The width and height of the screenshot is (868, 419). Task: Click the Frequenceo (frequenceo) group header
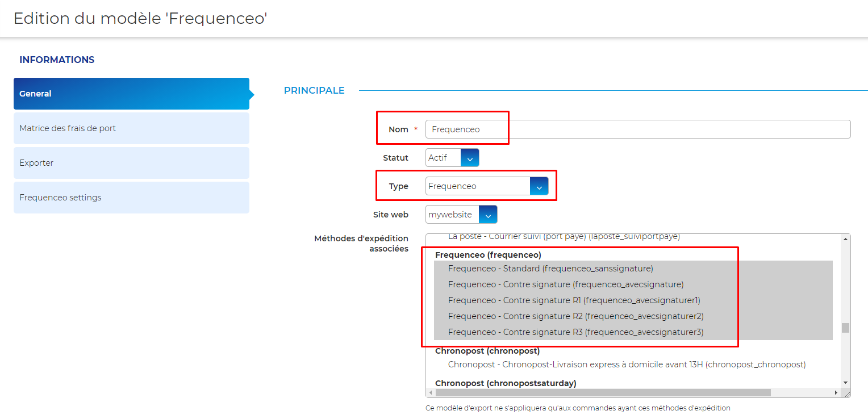(x=488, y=255)
